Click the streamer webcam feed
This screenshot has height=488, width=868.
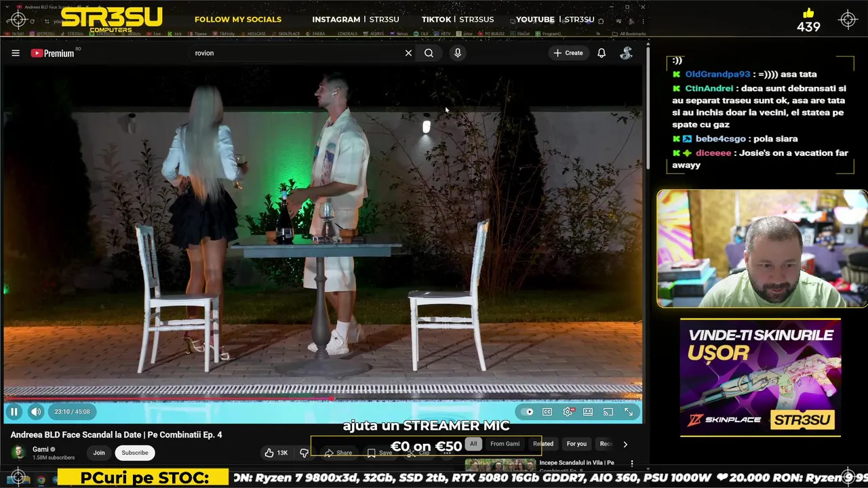click(762, 249)
